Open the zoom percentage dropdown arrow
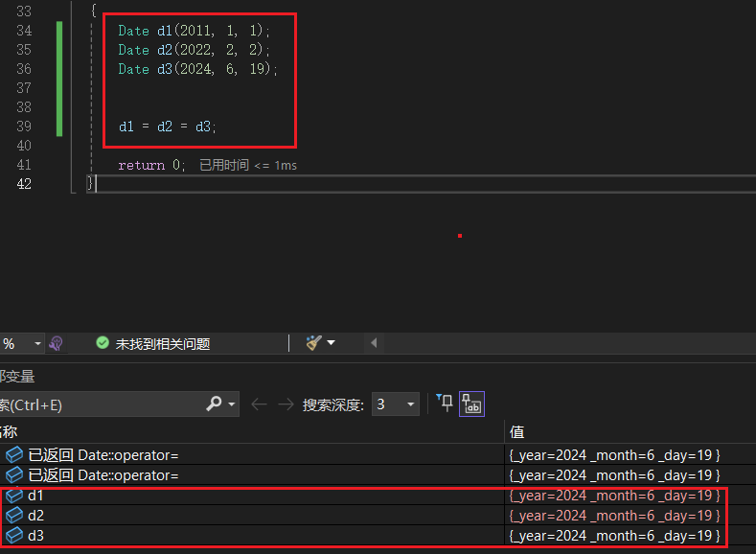This screenshot has width=756, height=554. [x=37, y=344]
